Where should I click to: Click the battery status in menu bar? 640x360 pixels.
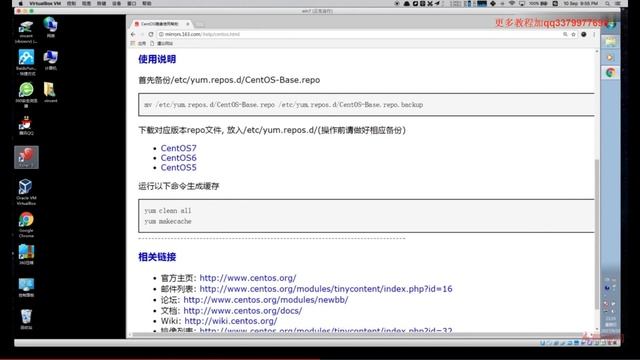[x=539, y=3]
